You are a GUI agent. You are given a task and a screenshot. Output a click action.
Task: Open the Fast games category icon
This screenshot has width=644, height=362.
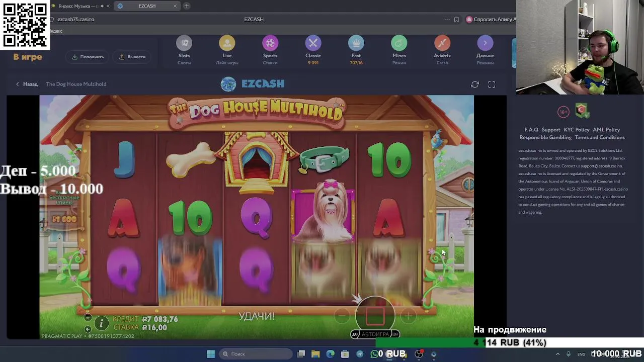click(x=356, y=43)
